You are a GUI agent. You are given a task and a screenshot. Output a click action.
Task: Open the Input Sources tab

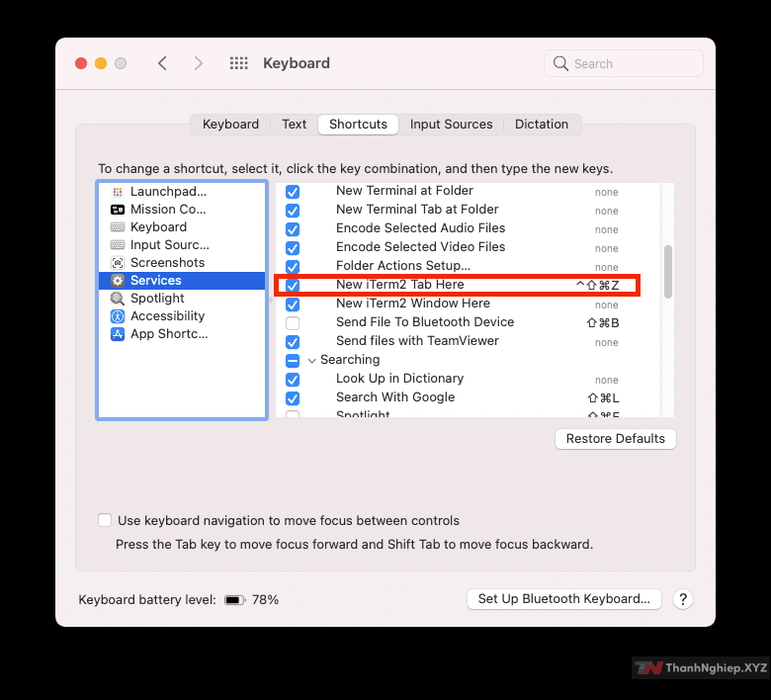451,125
